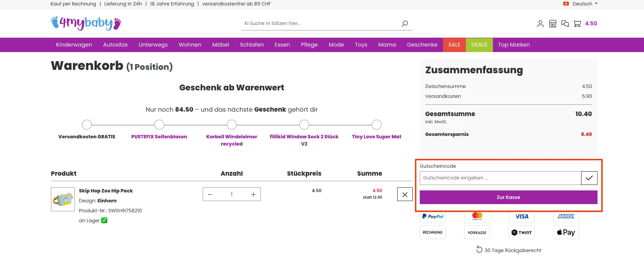Click the versandkostenfrei ab 89 CHF text
Screen dimensions: 644x263
coord(237,4)
